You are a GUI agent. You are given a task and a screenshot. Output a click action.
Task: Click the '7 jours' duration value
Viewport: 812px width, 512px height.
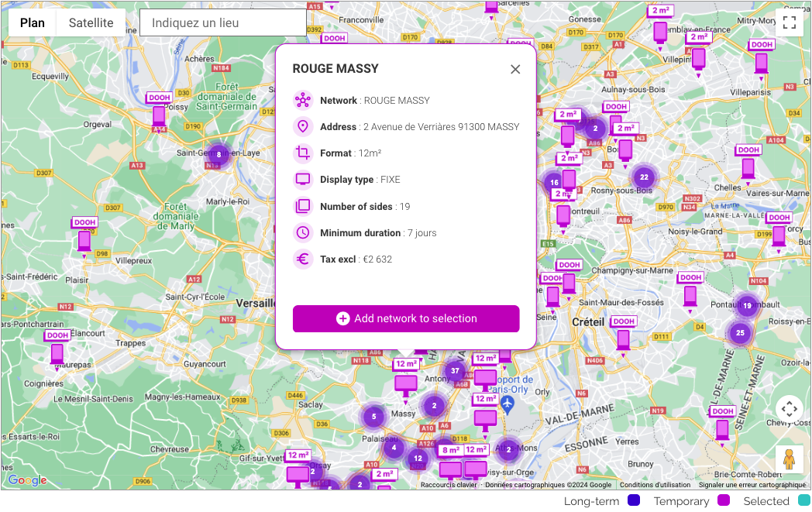(421, 233)
